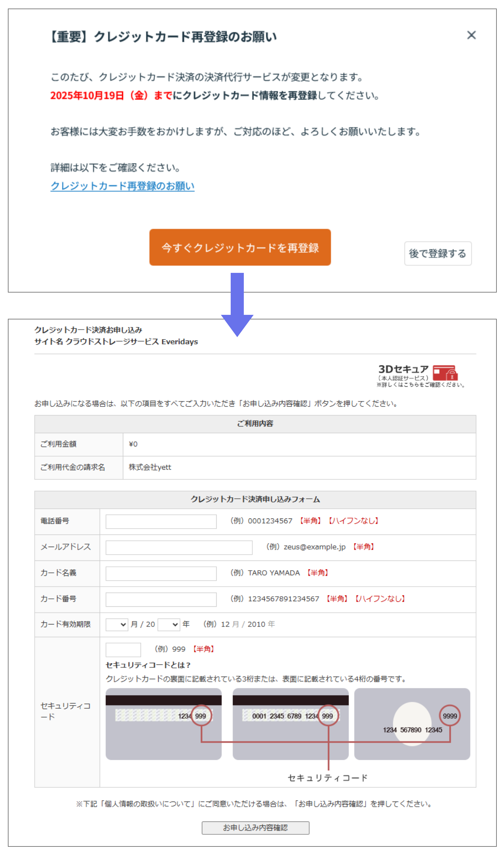504x854 pixels.
Task: Focus the 電話番号 input field
Action: (161, 521)
